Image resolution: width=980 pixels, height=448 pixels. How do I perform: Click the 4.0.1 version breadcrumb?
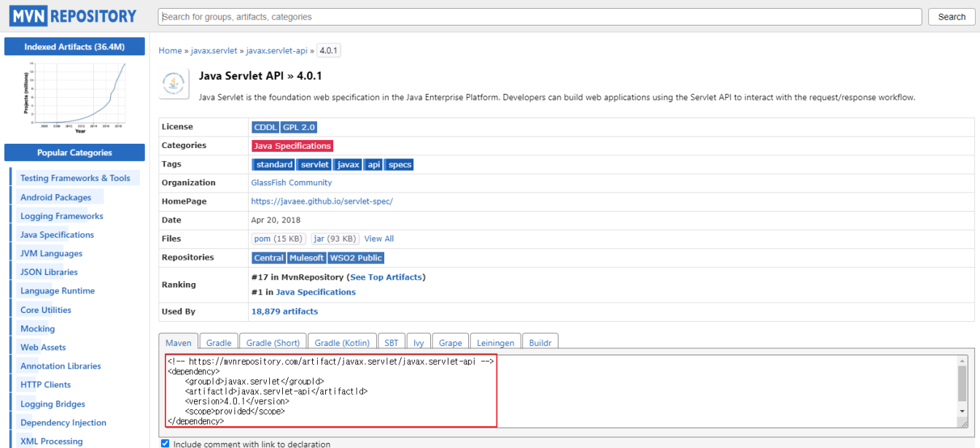tap(329, 50)
